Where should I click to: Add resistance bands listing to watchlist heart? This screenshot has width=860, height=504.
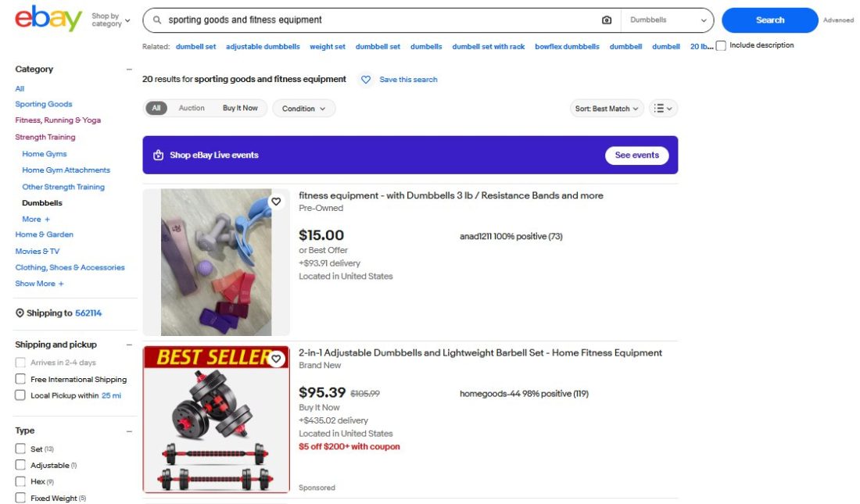(276, 202)
